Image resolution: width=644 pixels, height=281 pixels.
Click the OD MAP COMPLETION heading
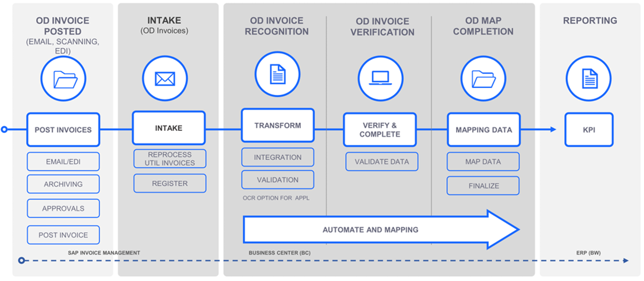tap(483, 26)
